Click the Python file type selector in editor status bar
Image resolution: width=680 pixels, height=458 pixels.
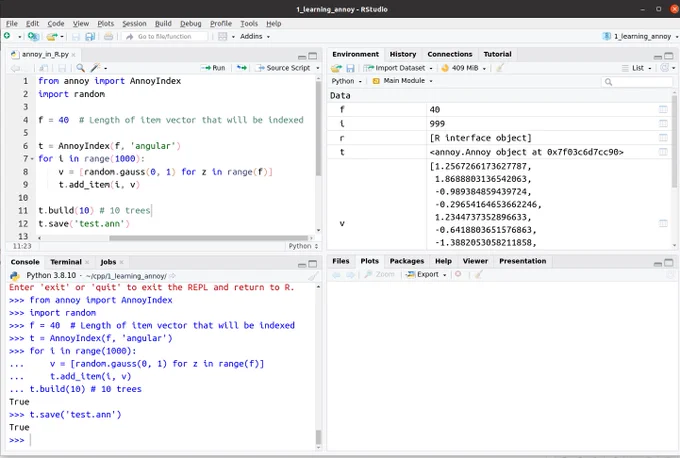(304, 246)
